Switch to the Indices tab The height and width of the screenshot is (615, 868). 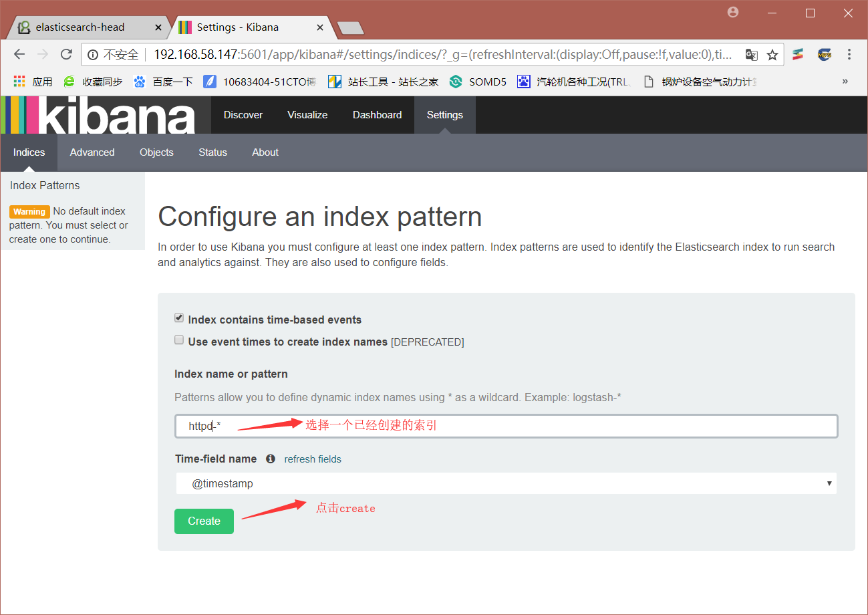(x=29, y=152)
